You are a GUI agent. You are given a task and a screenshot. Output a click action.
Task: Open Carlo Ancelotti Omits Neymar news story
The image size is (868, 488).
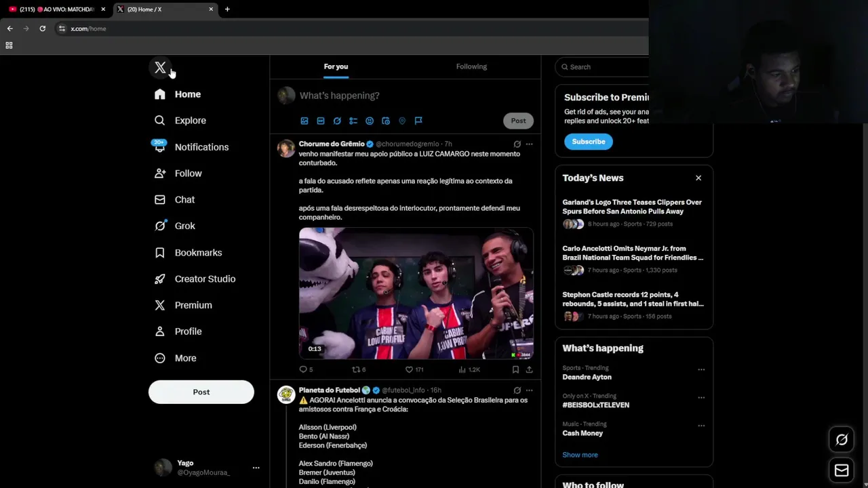tap(633, 259)
